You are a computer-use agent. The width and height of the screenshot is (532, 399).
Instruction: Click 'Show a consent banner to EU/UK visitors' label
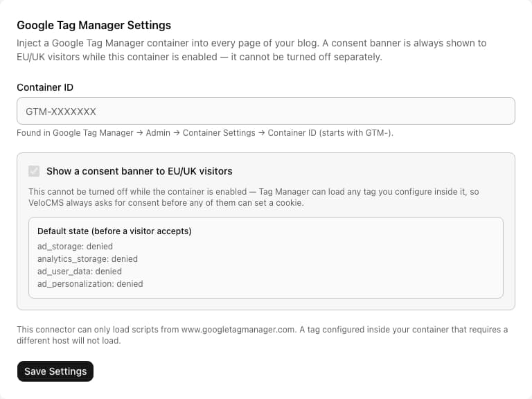click(139, 171)
